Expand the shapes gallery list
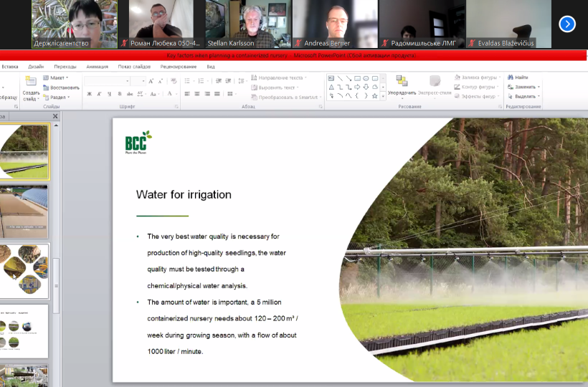This screenshot has width=588, height=387. coord(383,96)
